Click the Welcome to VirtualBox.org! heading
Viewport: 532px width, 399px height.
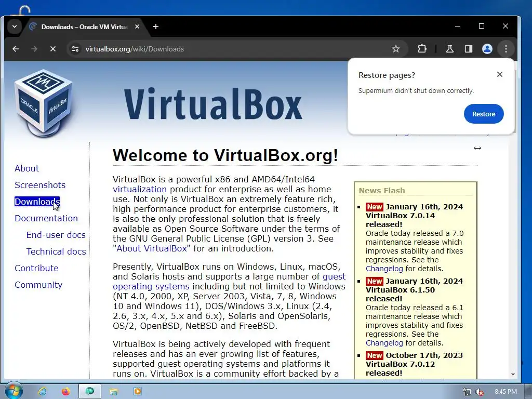[x=225, y=155]
